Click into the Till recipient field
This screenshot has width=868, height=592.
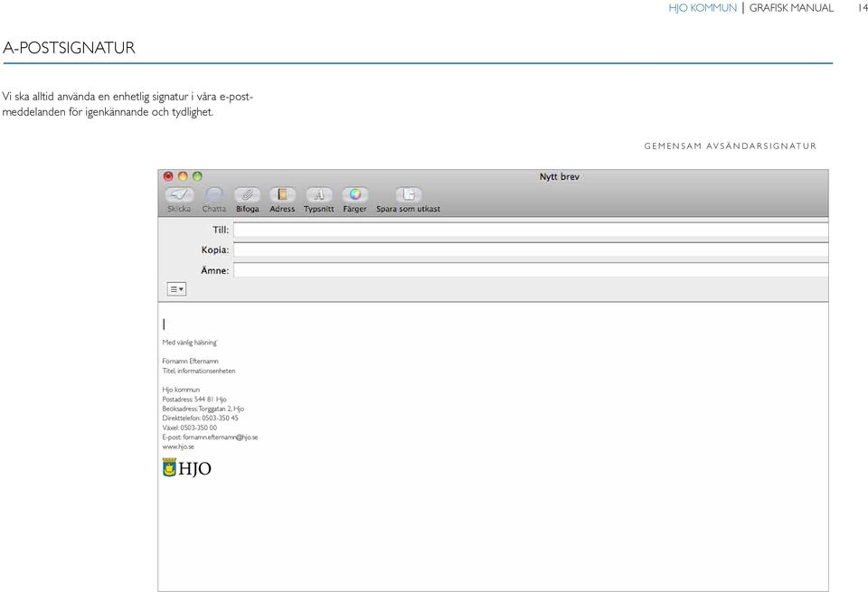point(531,230)
